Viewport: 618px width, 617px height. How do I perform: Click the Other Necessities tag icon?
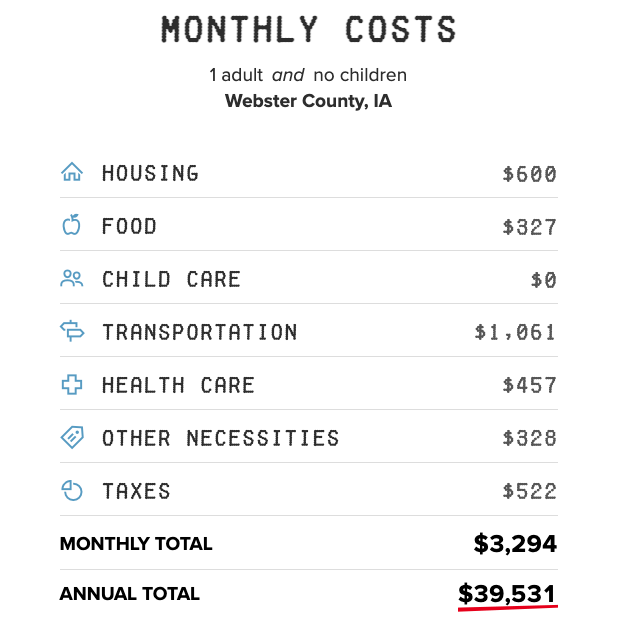[71, 438]
